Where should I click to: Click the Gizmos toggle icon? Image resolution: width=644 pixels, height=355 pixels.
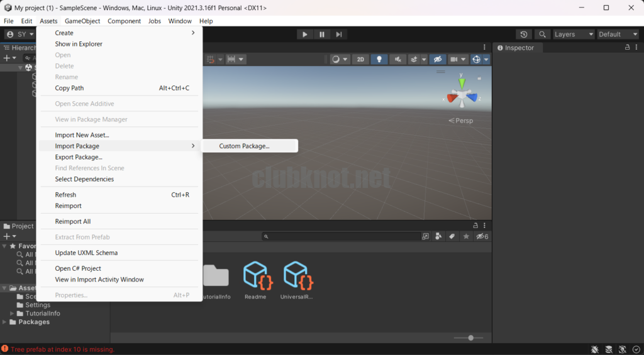(476, 59)
